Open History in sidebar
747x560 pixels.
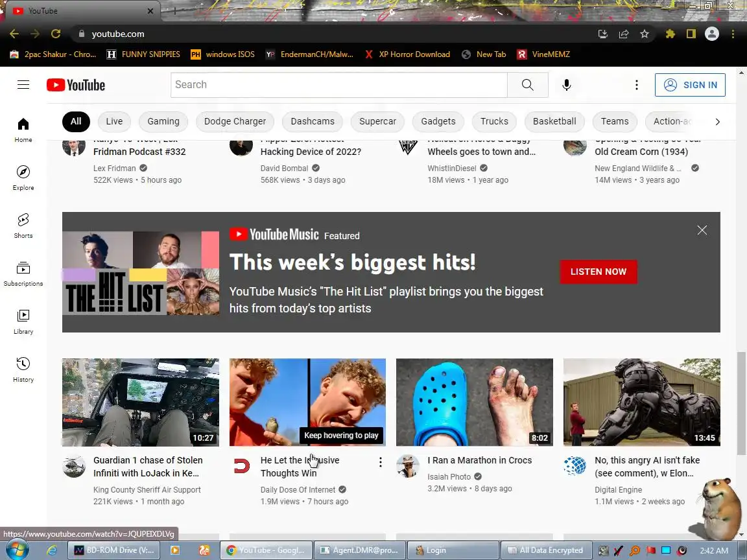tap(23, 370)
